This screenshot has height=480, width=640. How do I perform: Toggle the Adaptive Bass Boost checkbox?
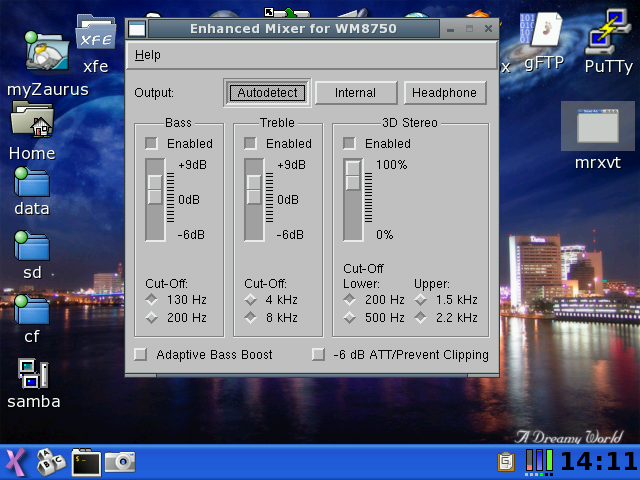(x=141, y=354)
